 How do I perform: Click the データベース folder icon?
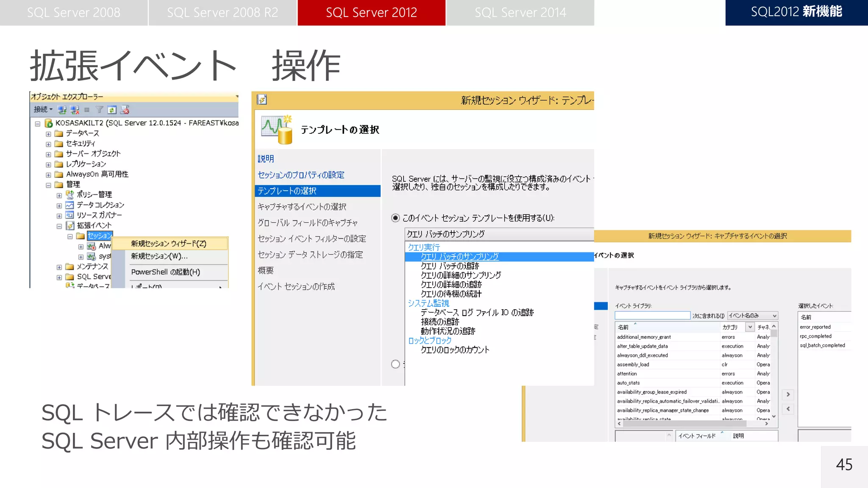(59, 133)
